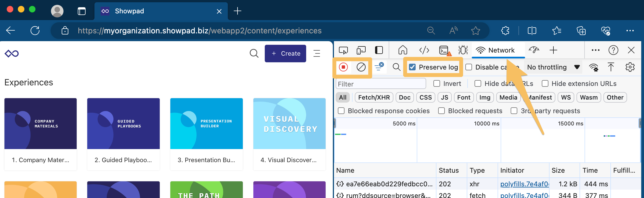Check the Blocked requests checkbox
The height and width of the screenshot is (198, 644).
coord(441,111)
